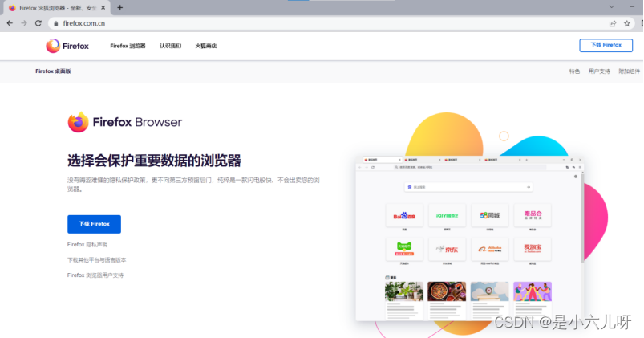Minimize the browser window
This screenshot has width=644, height=338.
click(632, 7)
